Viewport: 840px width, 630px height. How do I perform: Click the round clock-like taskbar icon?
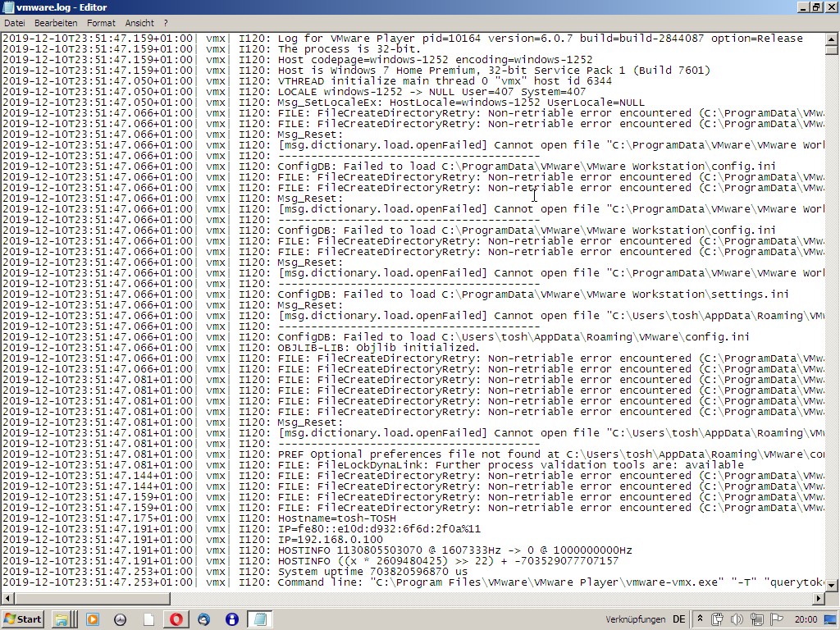click(120, 619)
